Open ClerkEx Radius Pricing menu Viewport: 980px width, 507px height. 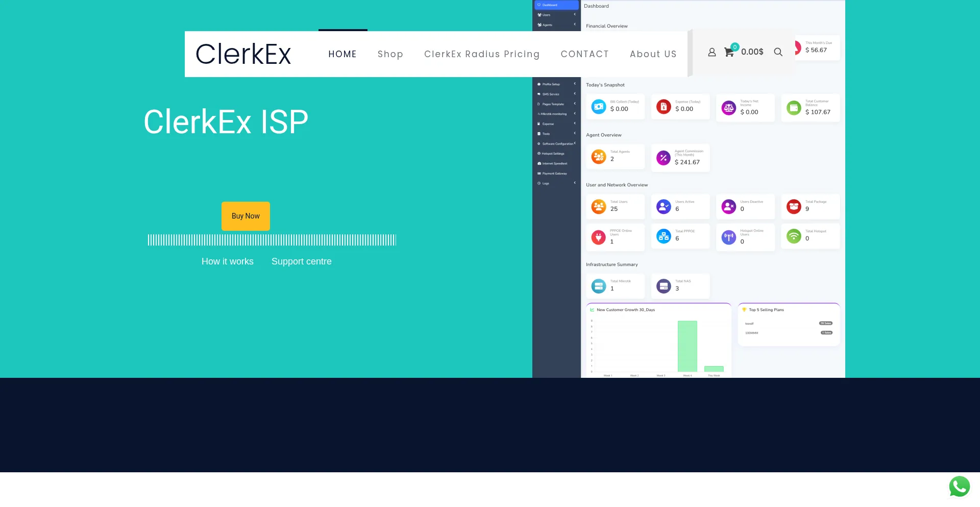(x=482, y=54)
